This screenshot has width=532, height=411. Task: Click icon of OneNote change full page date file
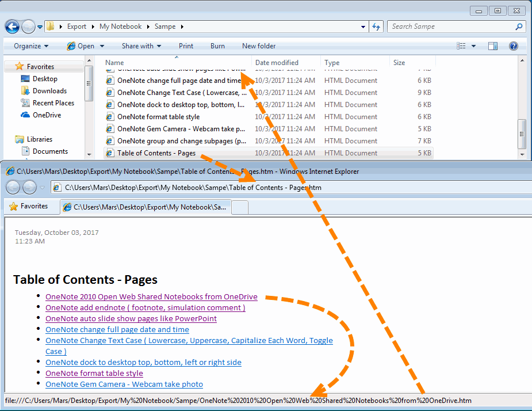(x=109, y=81)
